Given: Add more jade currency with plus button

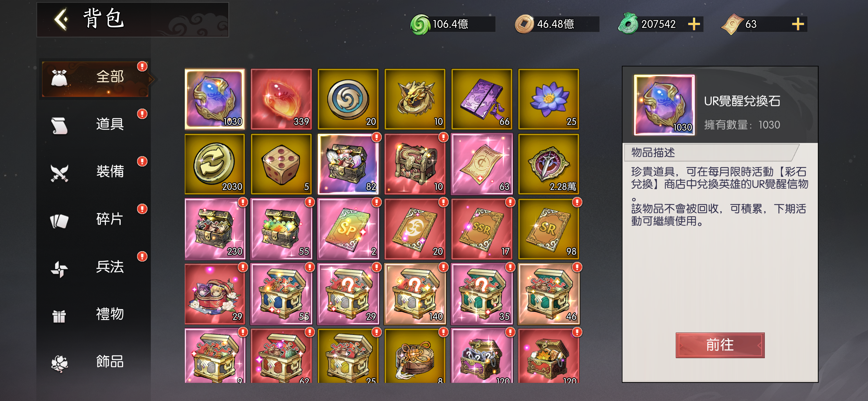Looking at the screenshot, I should pyautogui.click(x=694, y=24).
